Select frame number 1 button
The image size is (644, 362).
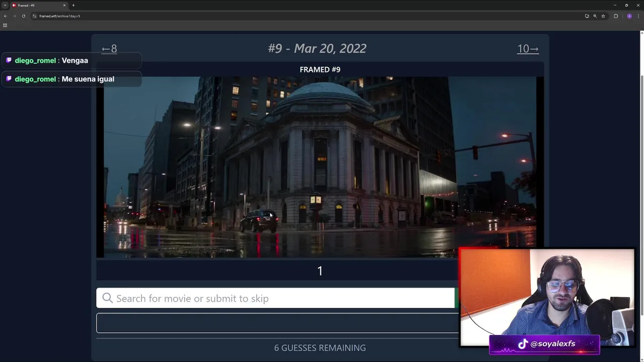point(320,271)
